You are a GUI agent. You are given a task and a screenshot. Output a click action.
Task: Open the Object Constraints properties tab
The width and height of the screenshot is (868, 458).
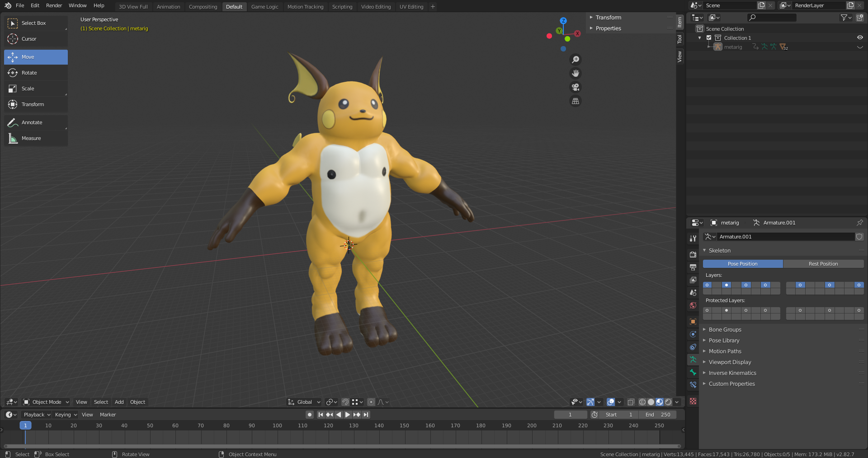click(x=693, y=347)
